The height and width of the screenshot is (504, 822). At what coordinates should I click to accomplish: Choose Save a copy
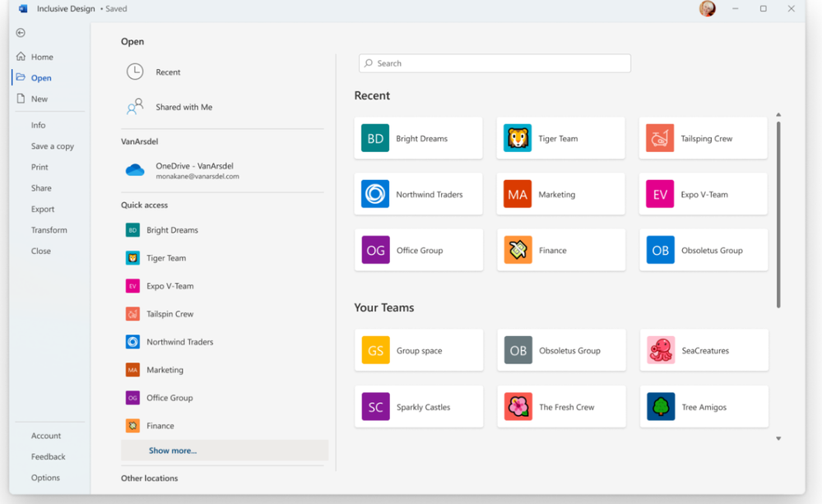pos(53,146)
